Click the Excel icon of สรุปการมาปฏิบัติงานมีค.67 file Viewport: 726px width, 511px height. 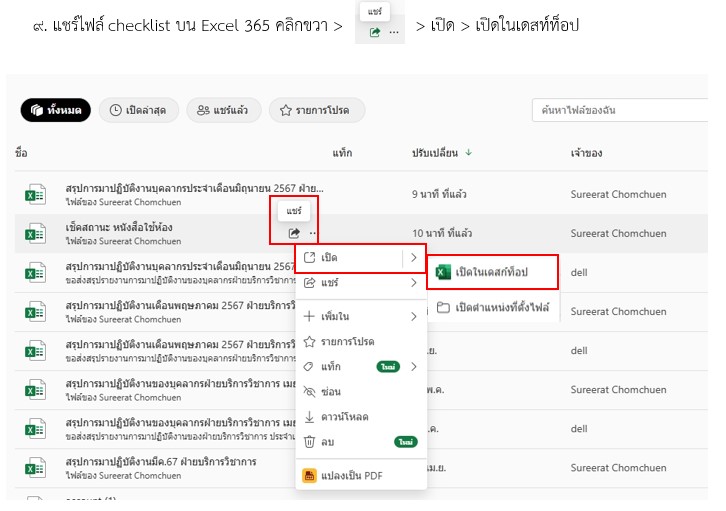(36, 467)
